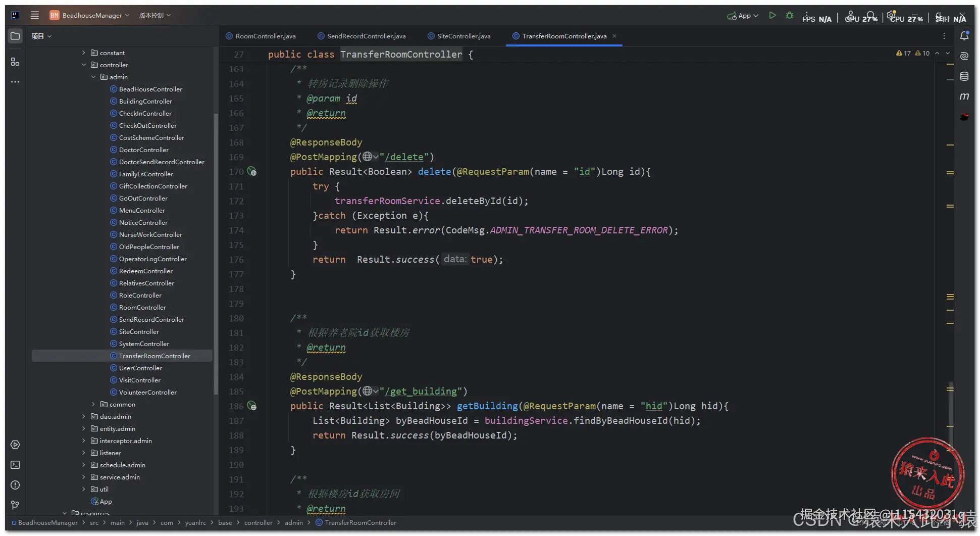Open the Notifications panel
Image resolution: width=980 pixels, height=536 pixels.
964,36
